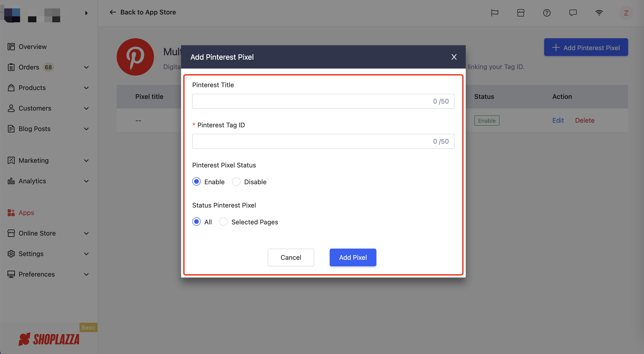Go Back to App Store
Screen dimensions: 644x354
[x=143, y=12]
